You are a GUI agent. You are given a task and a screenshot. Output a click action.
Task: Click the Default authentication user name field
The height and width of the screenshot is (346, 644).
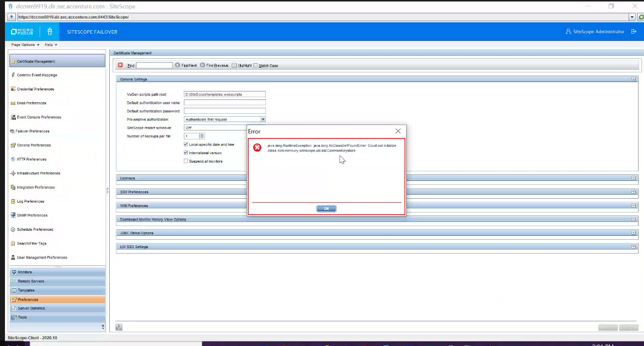224,102
